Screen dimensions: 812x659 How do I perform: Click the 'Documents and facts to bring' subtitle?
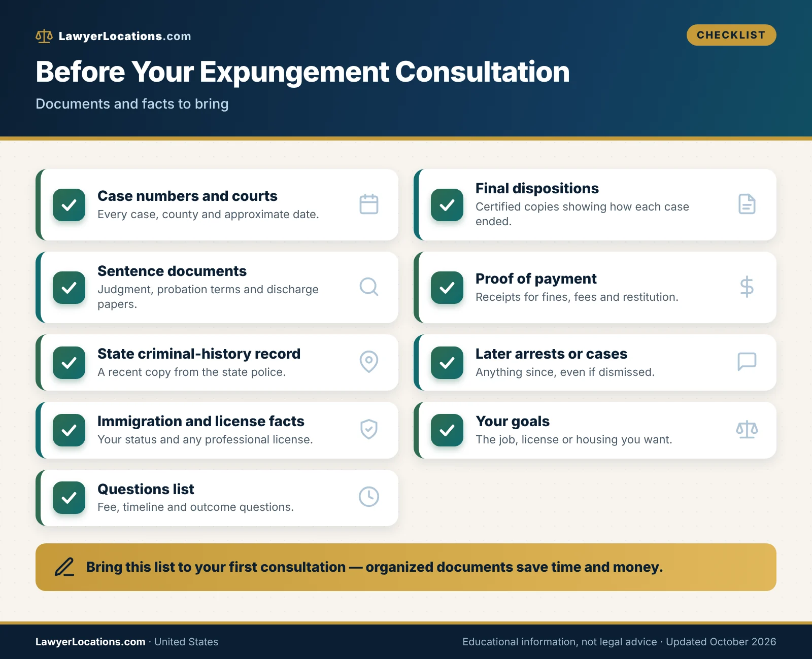[132, 103]
